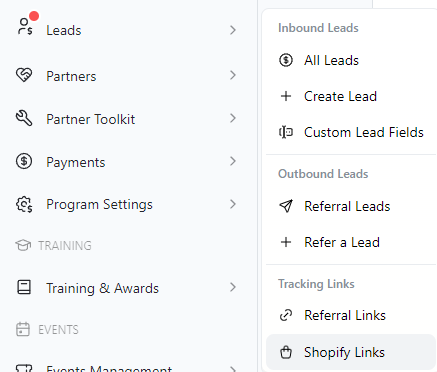Click the Payments dollar circle icon

tap(24, 161)
